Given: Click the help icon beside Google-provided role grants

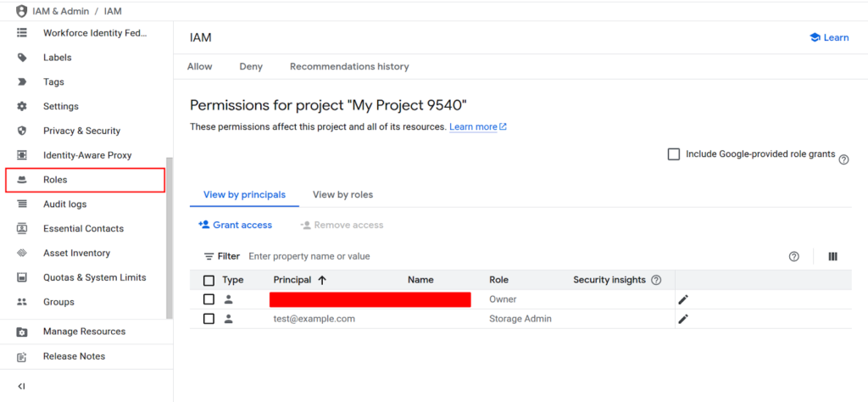Looking at the screenshot, I should pyautogui.click(x=843, y=159).
